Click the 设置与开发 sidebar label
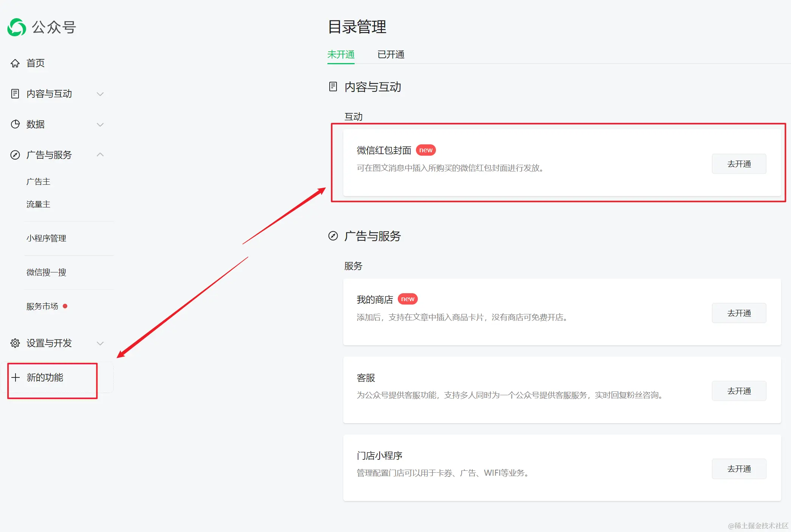 tap(49, 343)
